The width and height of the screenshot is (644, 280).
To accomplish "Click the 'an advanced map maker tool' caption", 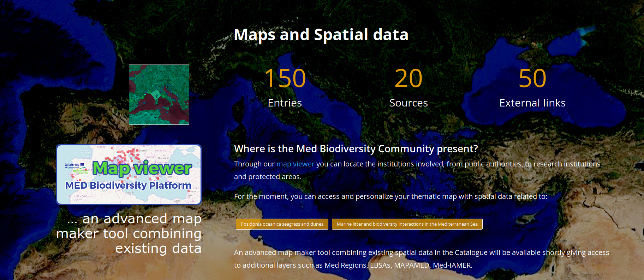I will tap(129, 233).
